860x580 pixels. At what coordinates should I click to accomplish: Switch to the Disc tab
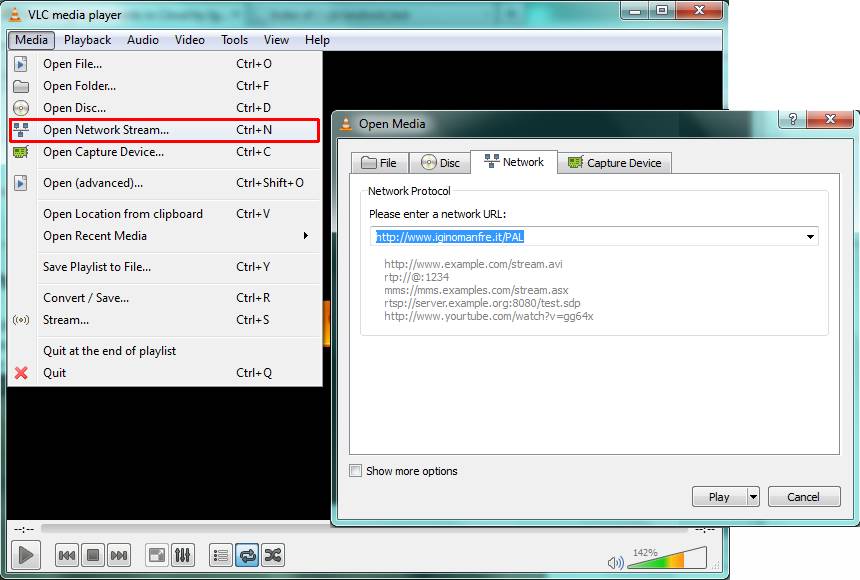(x=440, y=163)
